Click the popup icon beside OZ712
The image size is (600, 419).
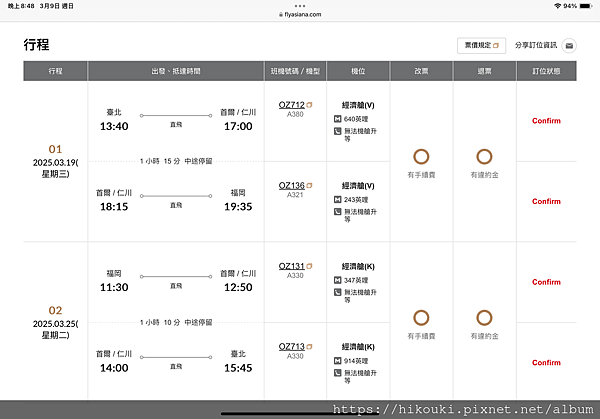coord(309,105)
